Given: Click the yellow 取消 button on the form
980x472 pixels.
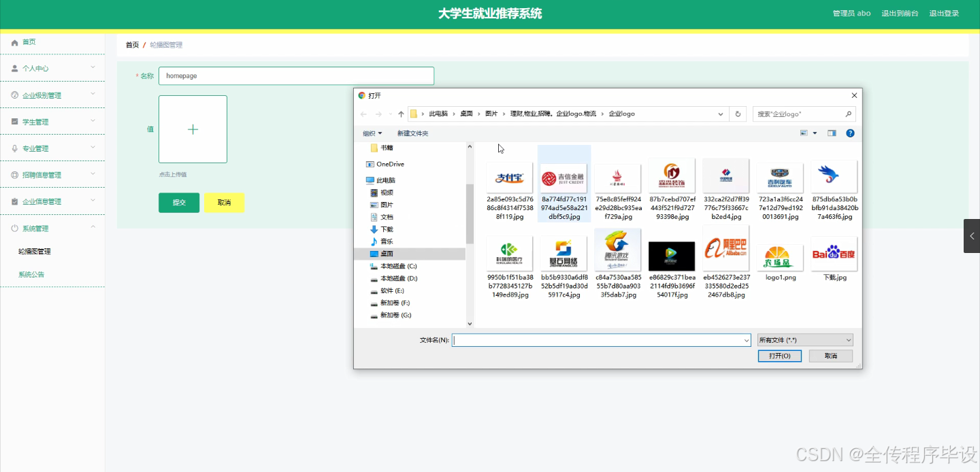Looking at the screenshot, I should coord(224,203).
